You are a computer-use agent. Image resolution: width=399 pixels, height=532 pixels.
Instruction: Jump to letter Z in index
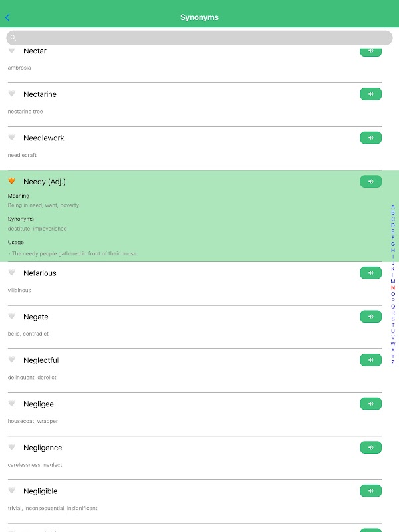pyautogui.click(x=393, y=362)
